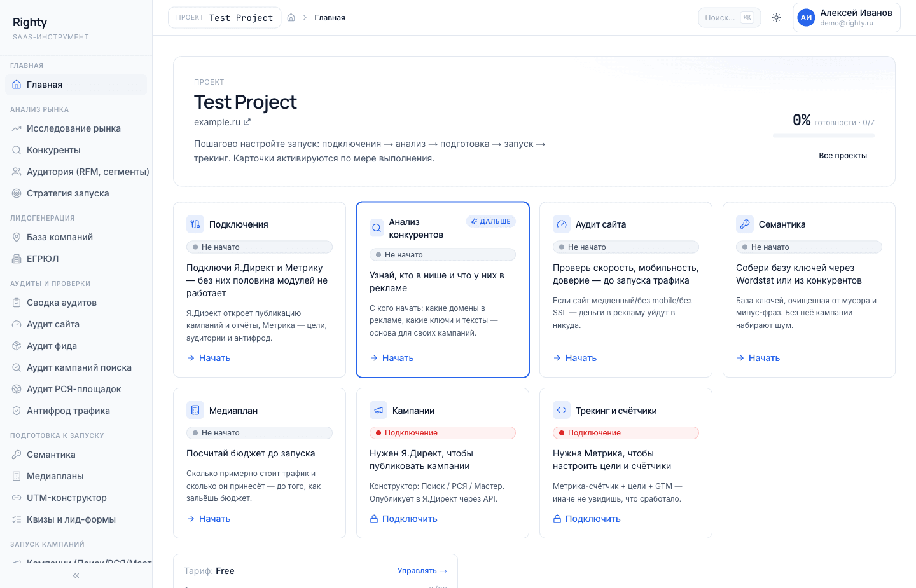Click the Все проекты link
Image resolution: width=916 pixels, height=588 pixels.
[x=843, y=156]
